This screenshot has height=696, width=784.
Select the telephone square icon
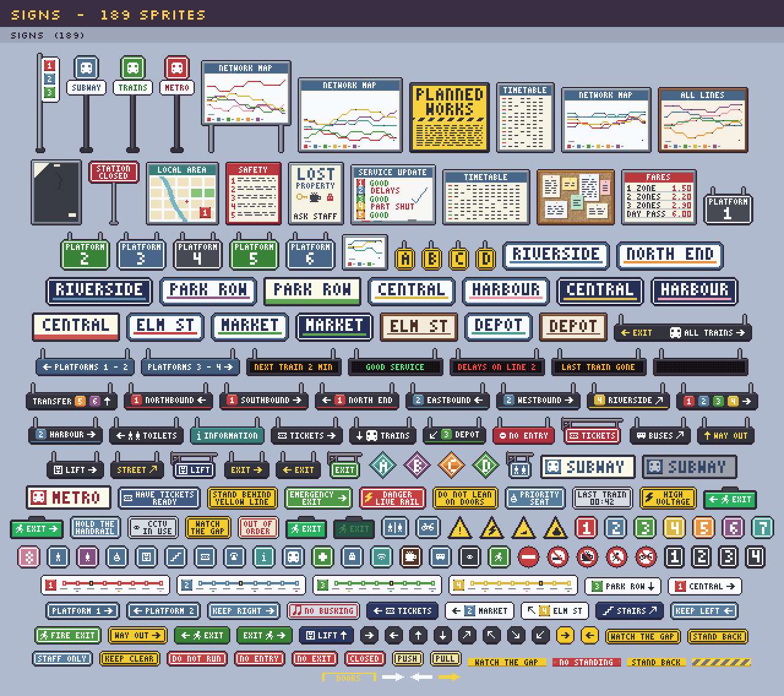[234, 557]
